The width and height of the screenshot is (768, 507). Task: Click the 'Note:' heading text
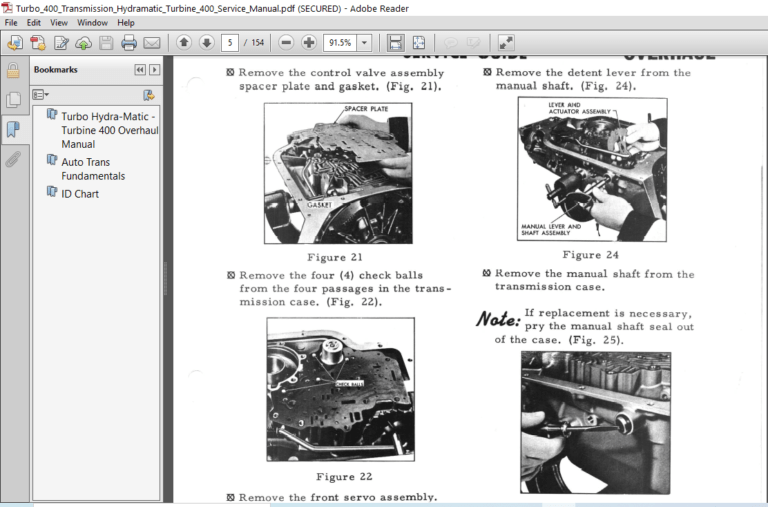click(498, 319)
